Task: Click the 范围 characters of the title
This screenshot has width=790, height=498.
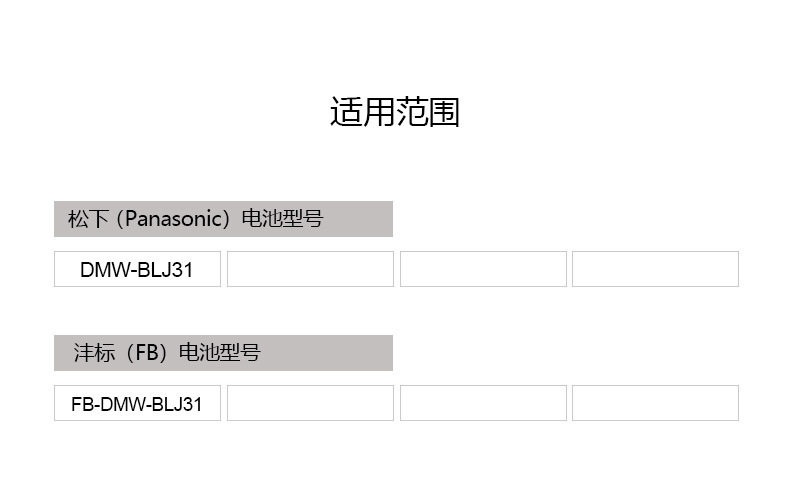Action: [x=427, y=112]
